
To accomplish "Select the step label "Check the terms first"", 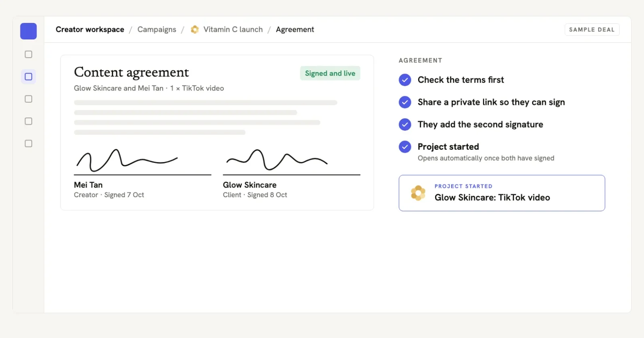I will click(x=461, y=80).
